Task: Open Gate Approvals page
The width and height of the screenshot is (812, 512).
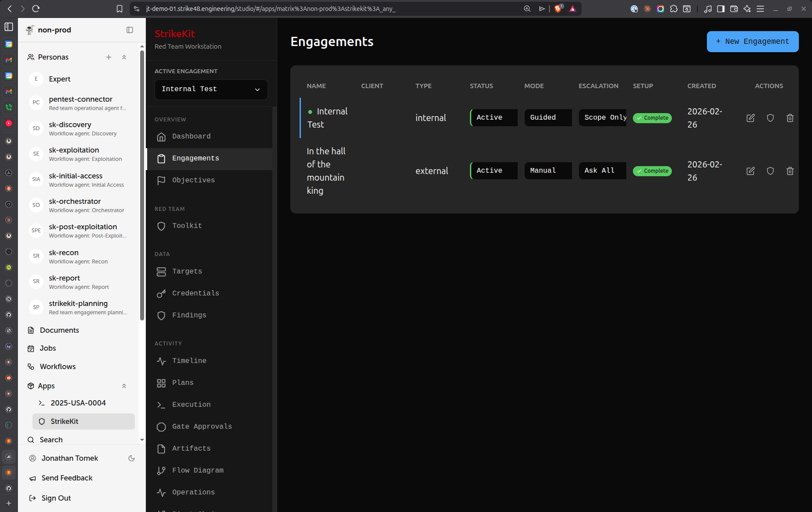Action: tap(209, 427)
